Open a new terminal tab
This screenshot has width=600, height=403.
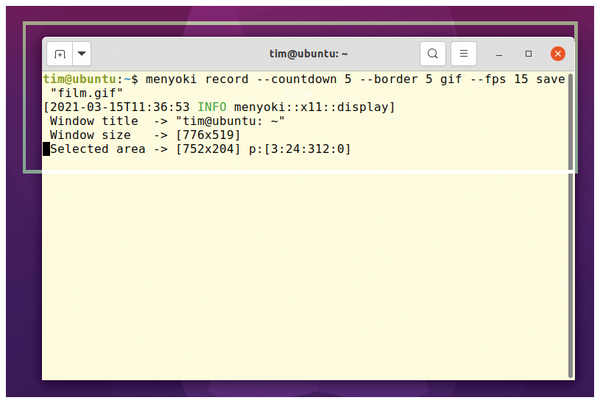click(60, 54)
